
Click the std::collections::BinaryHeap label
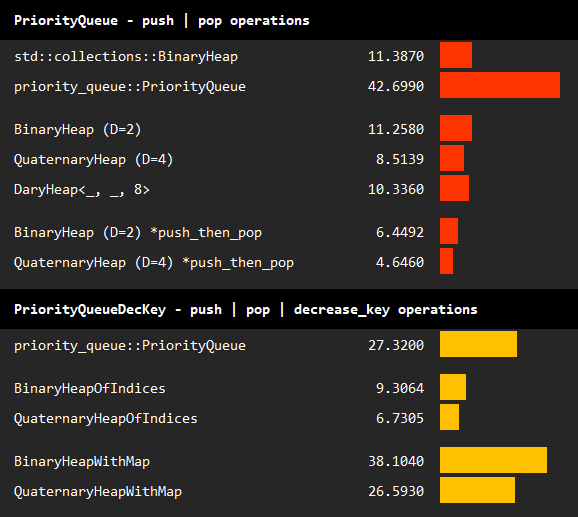(126, 56)
